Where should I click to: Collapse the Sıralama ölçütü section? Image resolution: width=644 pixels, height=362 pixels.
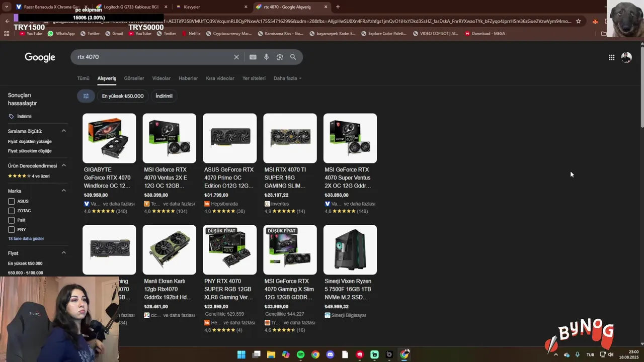64,131
